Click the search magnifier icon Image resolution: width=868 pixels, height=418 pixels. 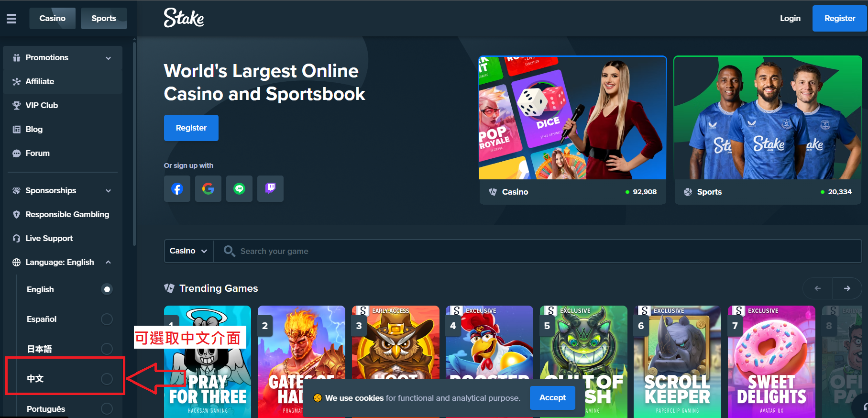(x=229, y=251)
